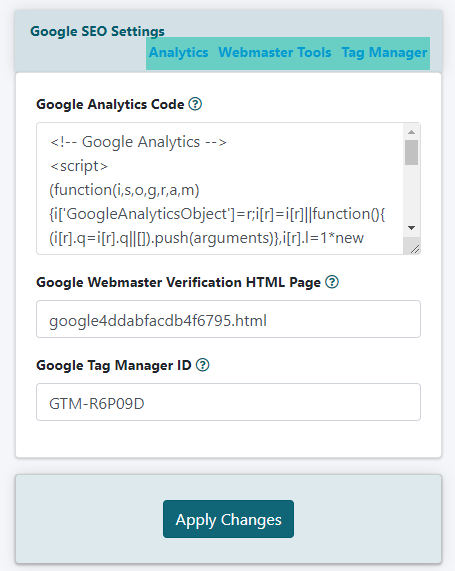This screenshot has width=455, height=571.
Task: Focus the Webmaster Verification HTML Page field
Action: coord(228,319)
